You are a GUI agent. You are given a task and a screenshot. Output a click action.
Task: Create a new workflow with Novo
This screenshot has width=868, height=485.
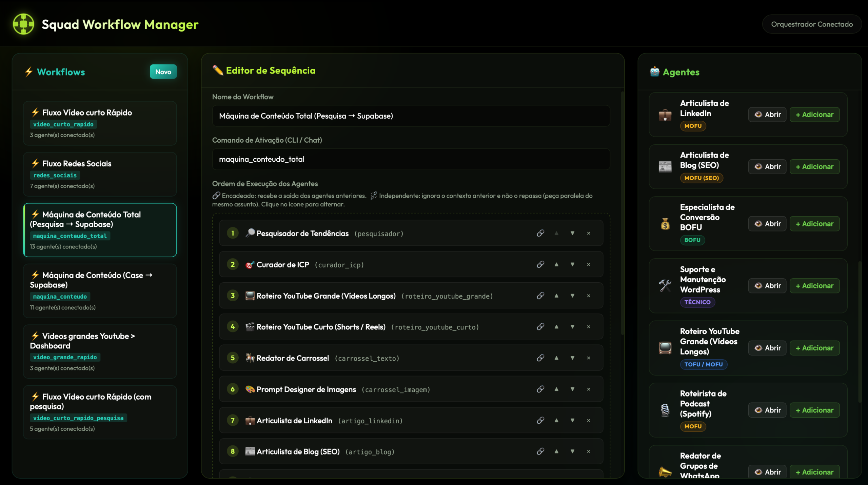pyautogui.click(x=163, y=72)
